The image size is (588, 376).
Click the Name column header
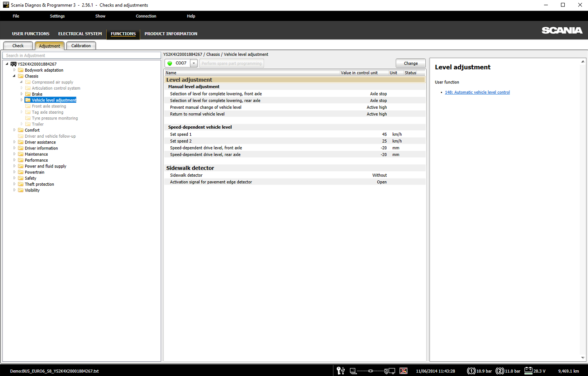pos(252,73)
